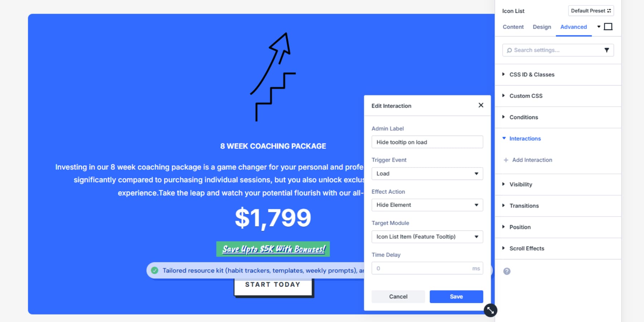The image size is (644, 322).
Task: Click the filter icon in settings search
Action: [606, 50]
